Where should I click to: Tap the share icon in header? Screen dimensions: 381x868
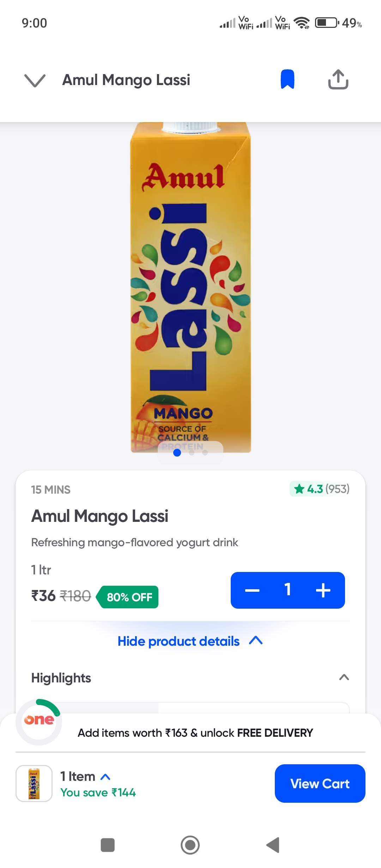(338, 79)
